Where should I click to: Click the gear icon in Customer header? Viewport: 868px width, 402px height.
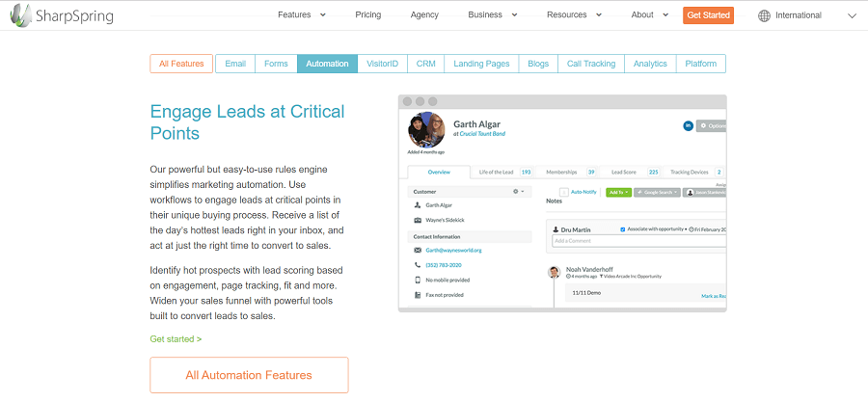click(x=515, y=191)
